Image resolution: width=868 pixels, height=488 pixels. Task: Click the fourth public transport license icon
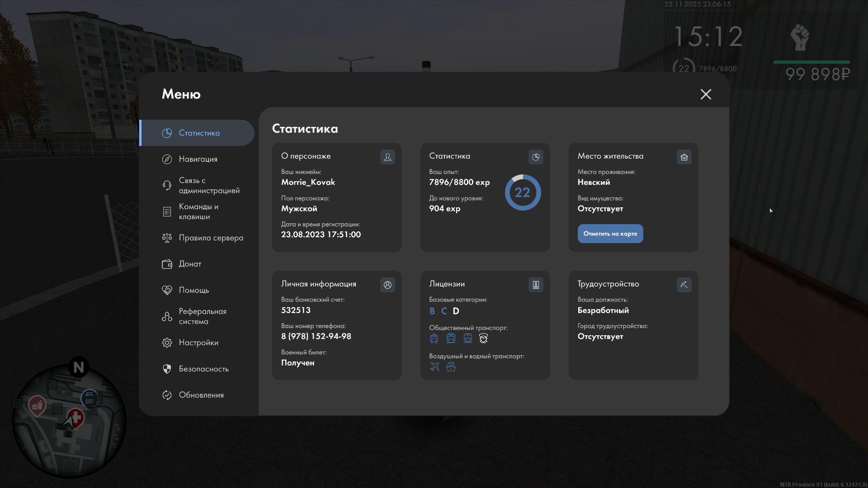(x=483, y=338)
